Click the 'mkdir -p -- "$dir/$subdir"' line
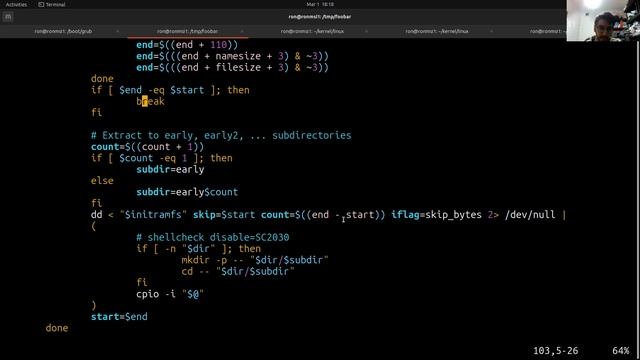640x360 pixels. tap(255, 260)
